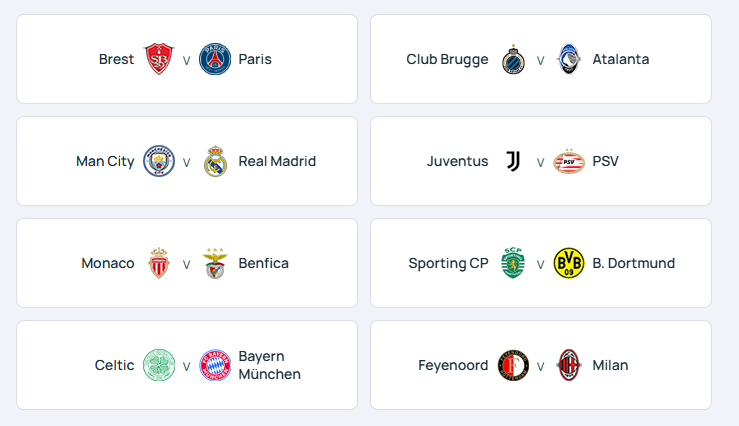This screenshot has width=739, height=426.
Task: Click the Monaco club crest
Action: (159, 263)
